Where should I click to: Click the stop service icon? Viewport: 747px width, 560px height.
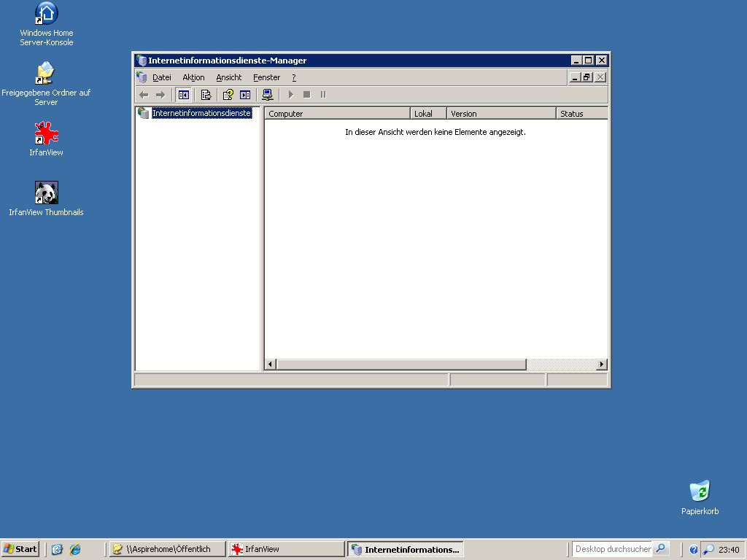[306, 94]
